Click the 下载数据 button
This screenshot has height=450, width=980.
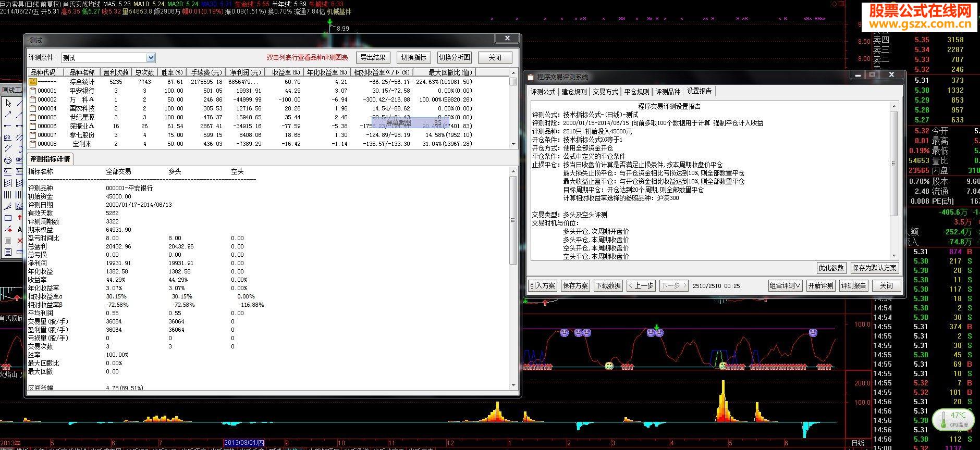(x=608, y=285)
